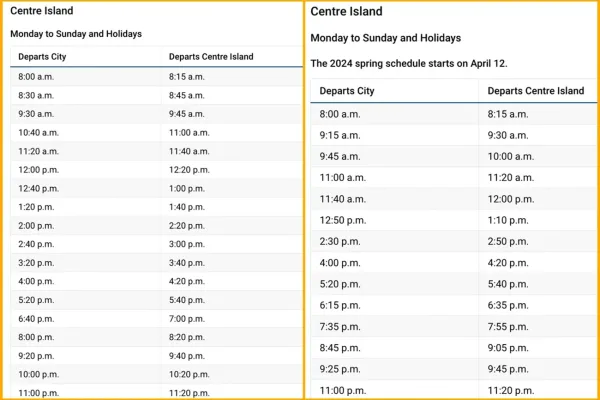Click the right table's Departs City header
This screenshot has height=400, width=600.
coord(347,91)
